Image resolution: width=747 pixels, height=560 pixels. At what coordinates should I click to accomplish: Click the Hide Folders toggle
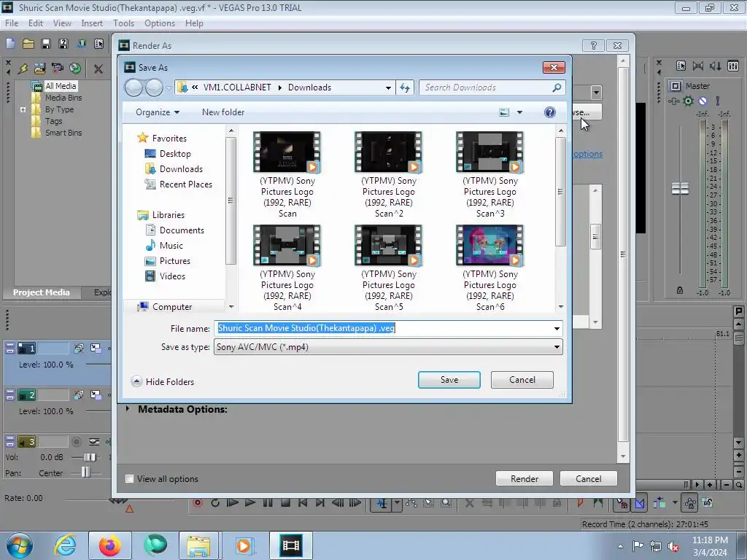163,381
